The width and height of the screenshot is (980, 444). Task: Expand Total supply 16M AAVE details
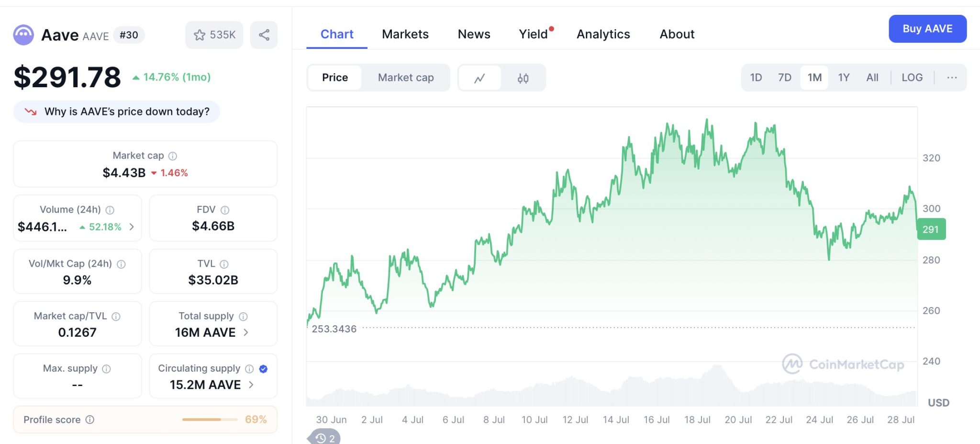pos(245,332)
